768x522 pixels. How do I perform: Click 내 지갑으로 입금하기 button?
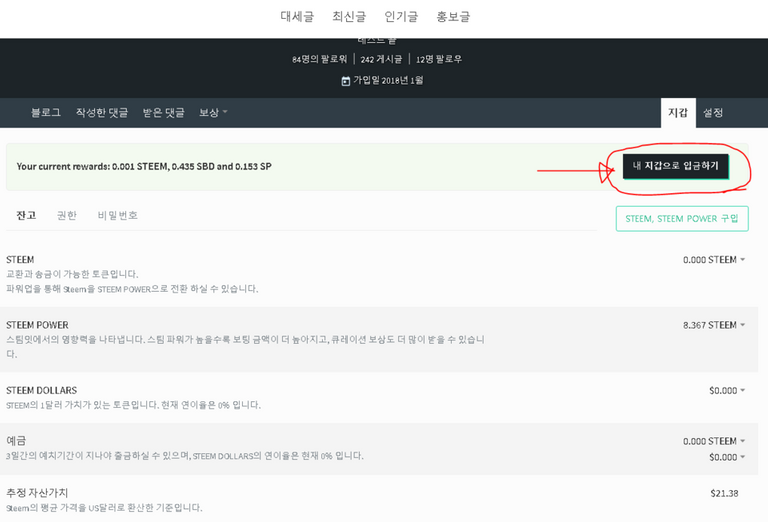[x=676, y=166]
